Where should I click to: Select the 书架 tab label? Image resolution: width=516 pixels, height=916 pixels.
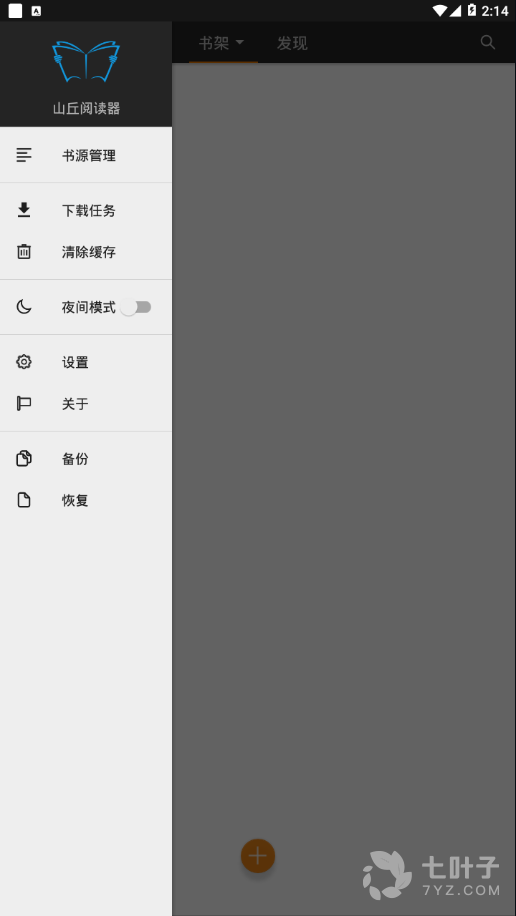tap(214, 43)
